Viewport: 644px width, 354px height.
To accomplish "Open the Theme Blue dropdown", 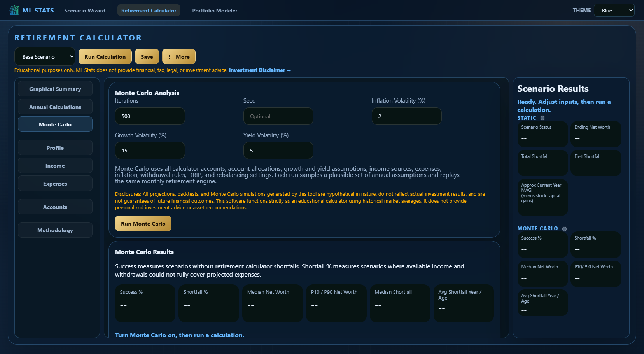I will point(614,11).
